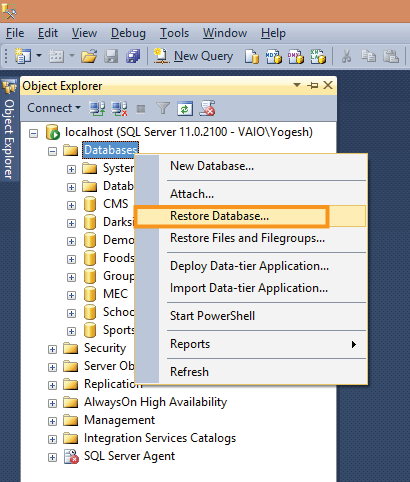Click the Analysis Services MDX Query icon
The width and height of the screenshot is (410, 482).
coord(274,56)
